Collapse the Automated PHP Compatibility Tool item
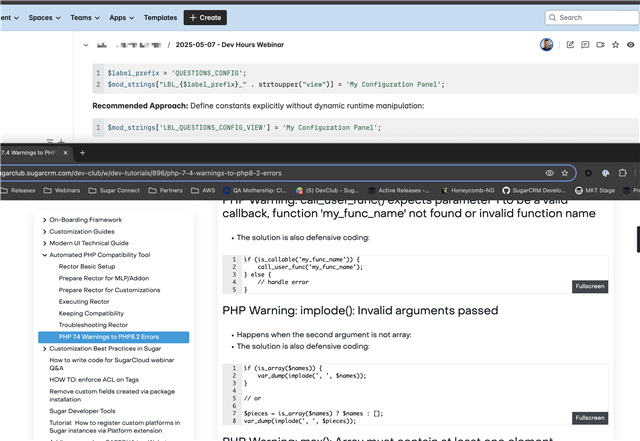Screen dimensions: 640x441 pyautogui.click(x=44, y=255)
